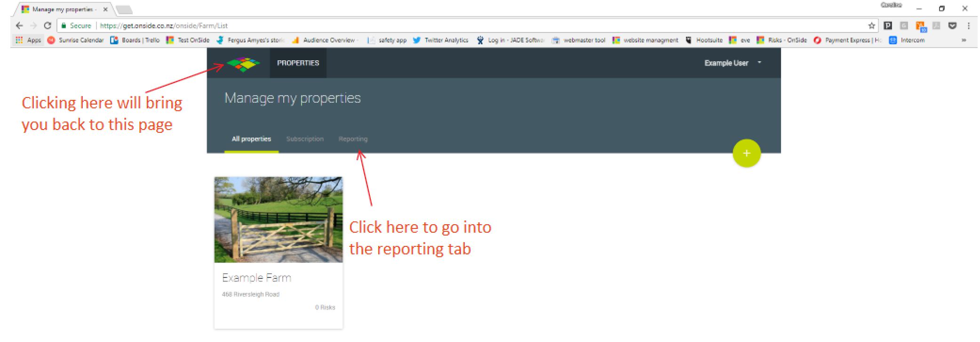The height and width of the screenshot is (342, 980).
Task: Click PROPERTIES in the top navigation
Action: click(x=298, y=63)
